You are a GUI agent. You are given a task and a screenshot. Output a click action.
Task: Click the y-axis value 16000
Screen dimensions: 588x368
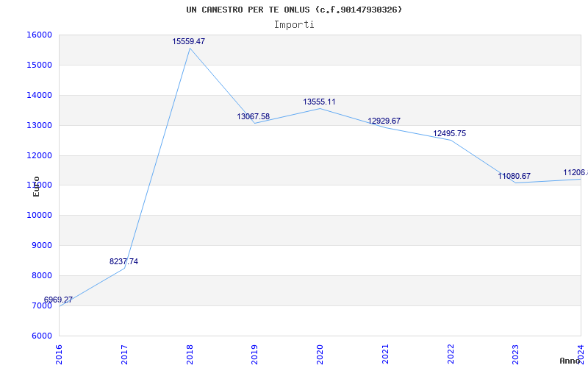point(39,35)
